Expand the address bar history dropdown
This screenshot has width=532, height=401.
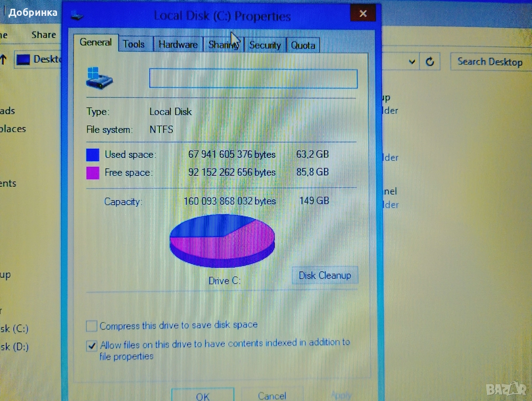[412, 62]
